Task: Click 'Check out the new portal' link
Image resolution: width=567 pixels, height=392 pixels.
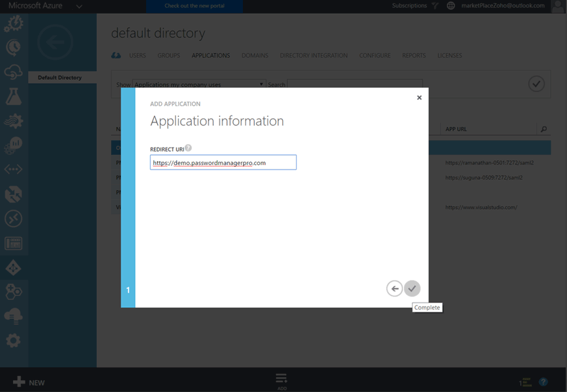Action: (x=194, y=6)
